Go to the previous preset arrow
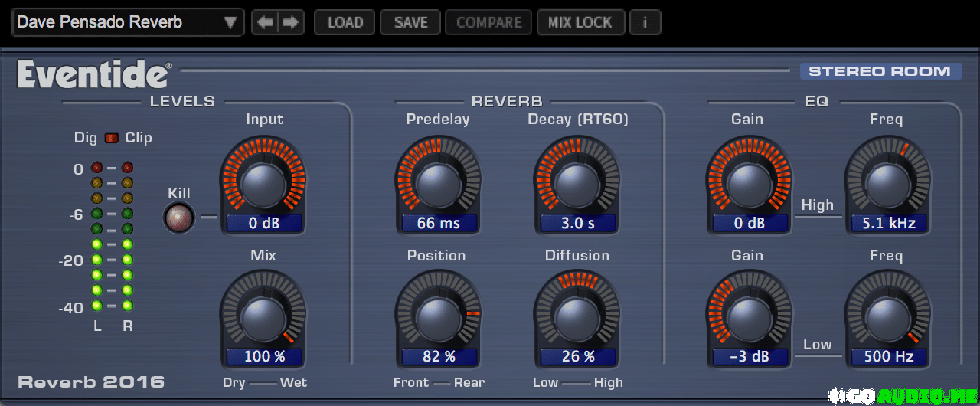This screenshot has height=406, width=980. point(265,23)
